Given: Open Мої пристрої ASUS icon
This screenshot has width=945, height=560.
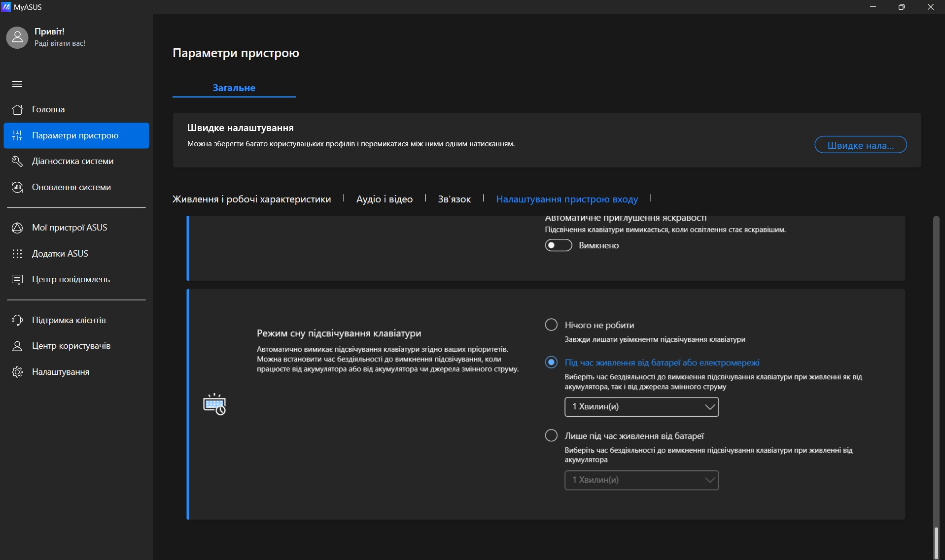Looking at the screenshot, I should pos(17,228).
